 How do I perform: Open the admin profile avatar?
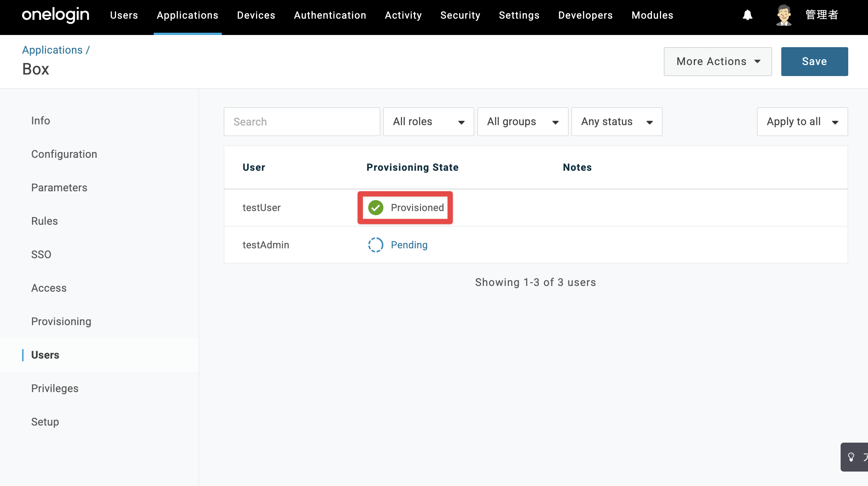point(784,15)
